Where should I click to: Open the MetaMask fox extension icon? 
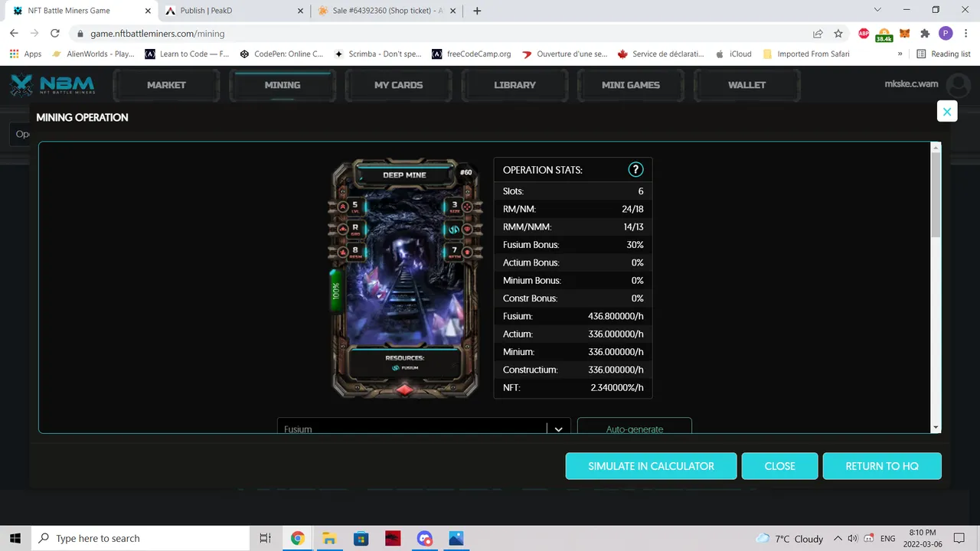pos(904,34)
